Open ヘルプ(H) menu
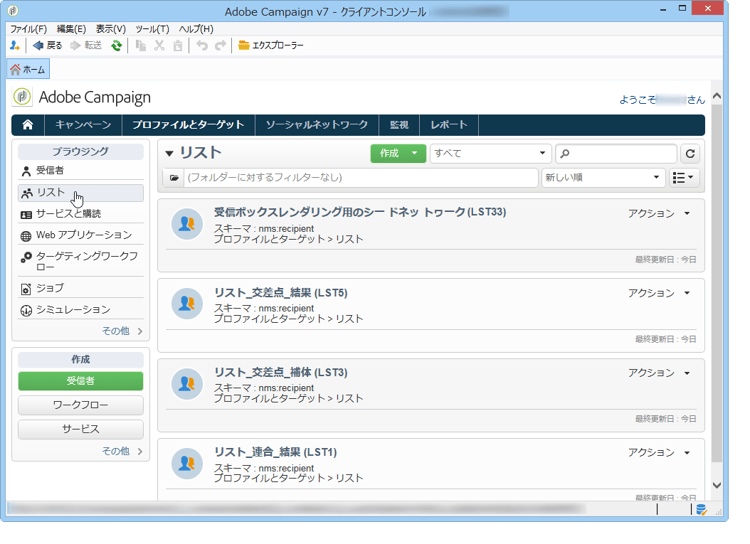Screen dimensions: 750x544 (x=196, y=29)
